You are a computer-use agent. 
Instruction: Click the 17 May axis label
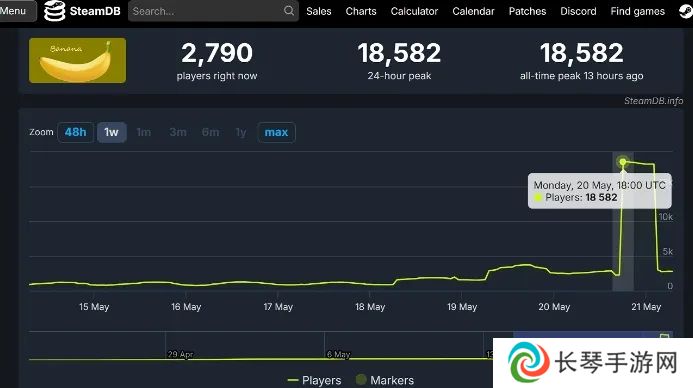(x=278, y=307)
